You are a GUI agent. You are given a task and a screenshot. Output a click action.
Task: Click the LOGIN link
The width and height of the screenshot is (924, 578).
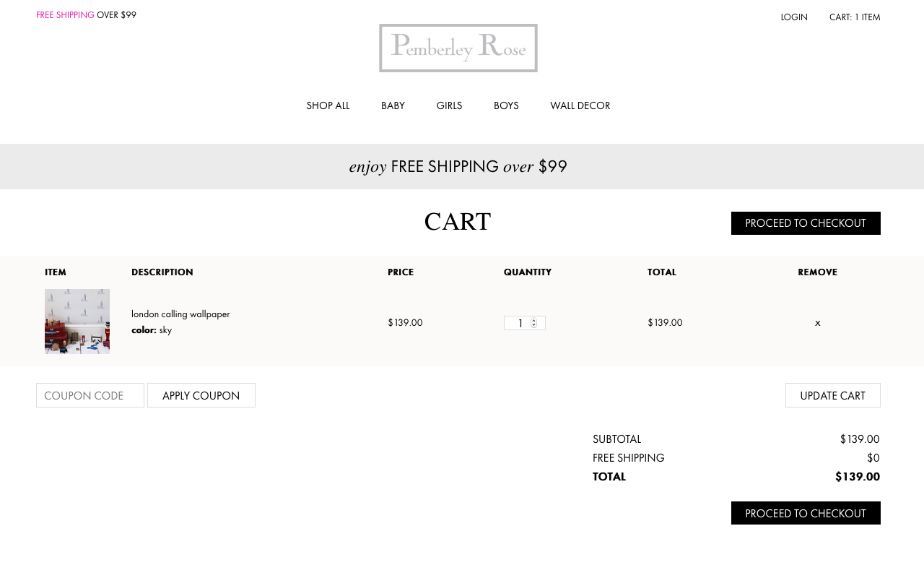coord(794,17)
